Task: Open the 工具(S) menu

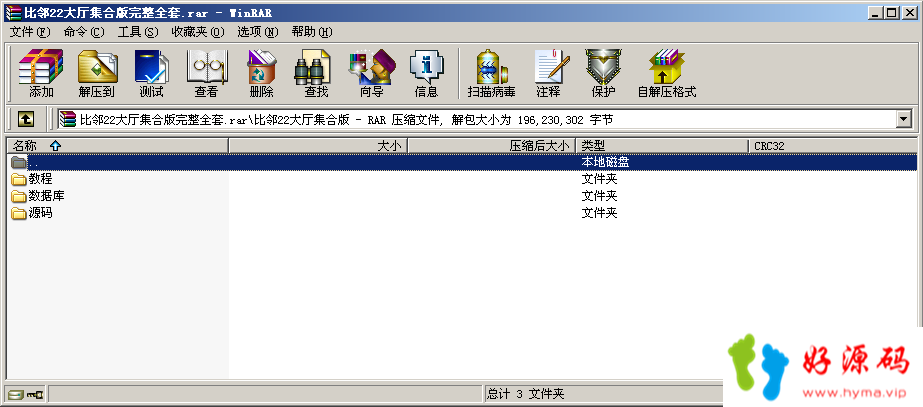Action: [138, 32]
